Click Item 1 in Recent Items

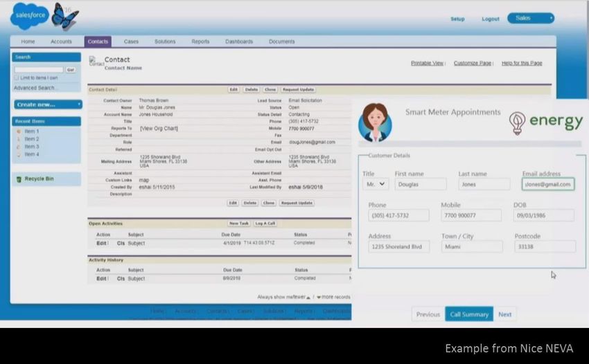(x=32, y=131)
